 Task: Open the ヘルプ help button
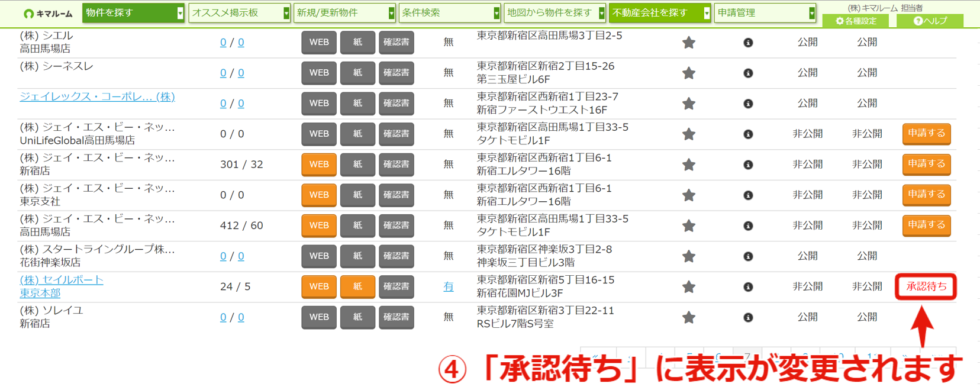pyautogui.click(x=930, y=21)
